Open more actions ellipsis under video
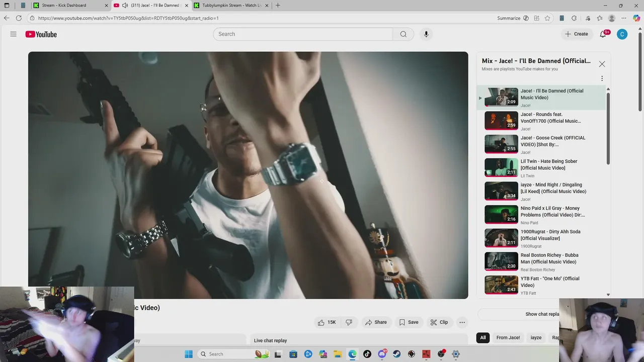 (462, 322)
